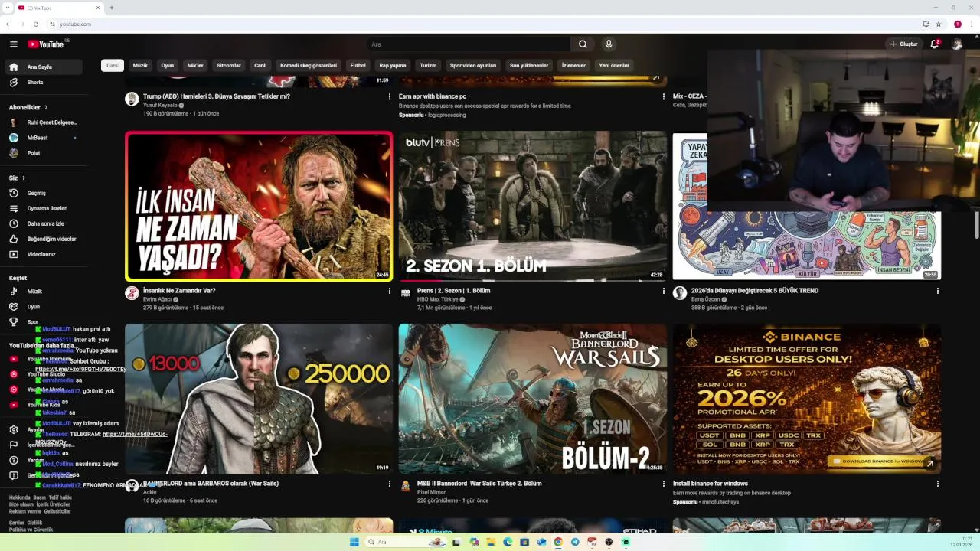This screenshot has width=980, height=551.
Task: Go to Ana Sayfa home icon
Action: point(14,67)
